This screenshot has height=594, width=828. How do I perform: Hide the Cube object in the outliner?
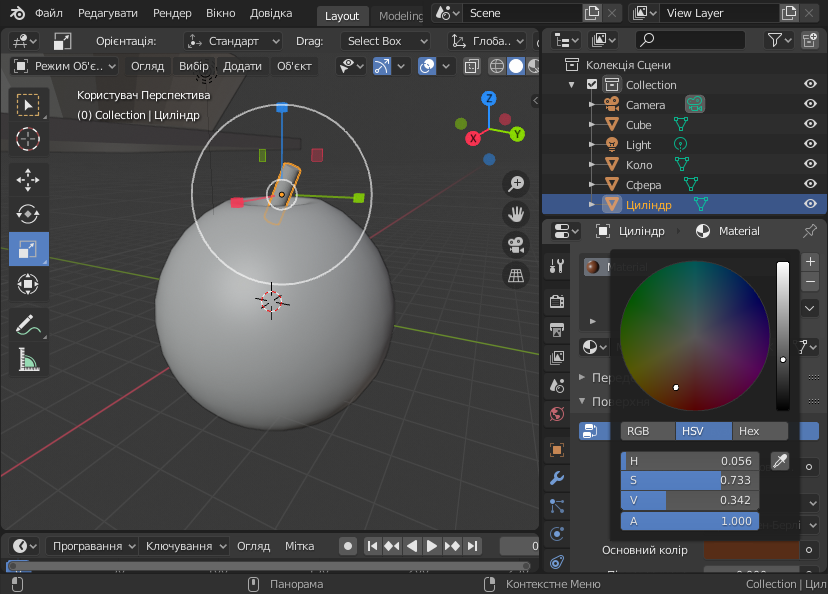pos(810,125)
